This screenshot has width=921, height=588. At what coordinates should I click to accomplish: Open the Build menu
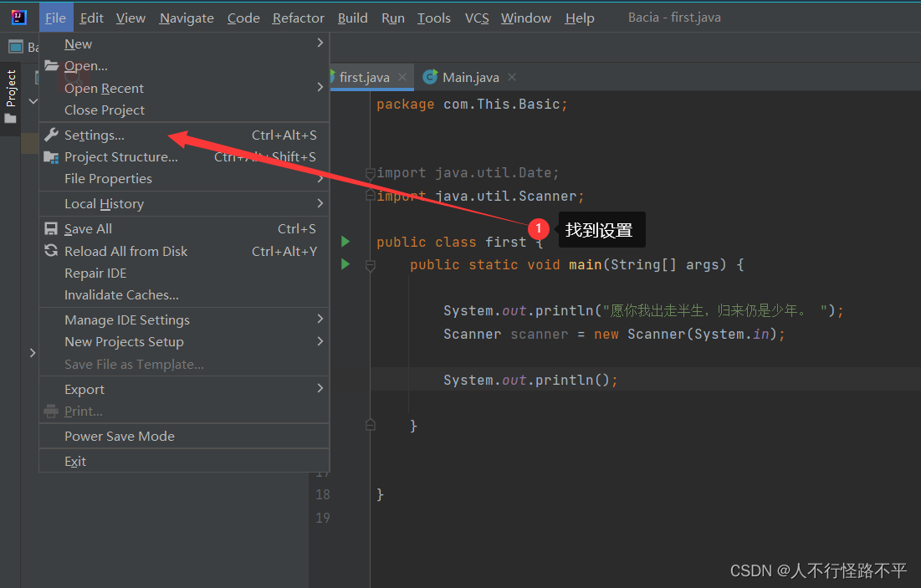coord(352,18)
